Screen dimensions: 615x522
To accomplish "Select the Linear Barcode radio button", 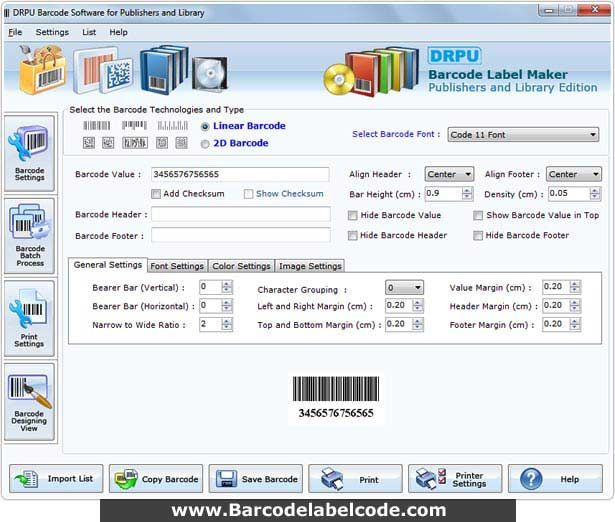I will point(205,127).
